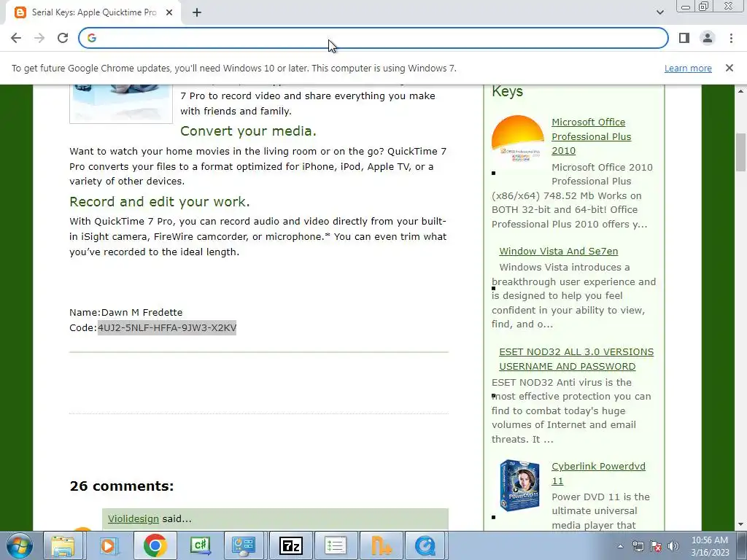Open the Action Center flag icon
747x560 pixels.
point(656,546)
